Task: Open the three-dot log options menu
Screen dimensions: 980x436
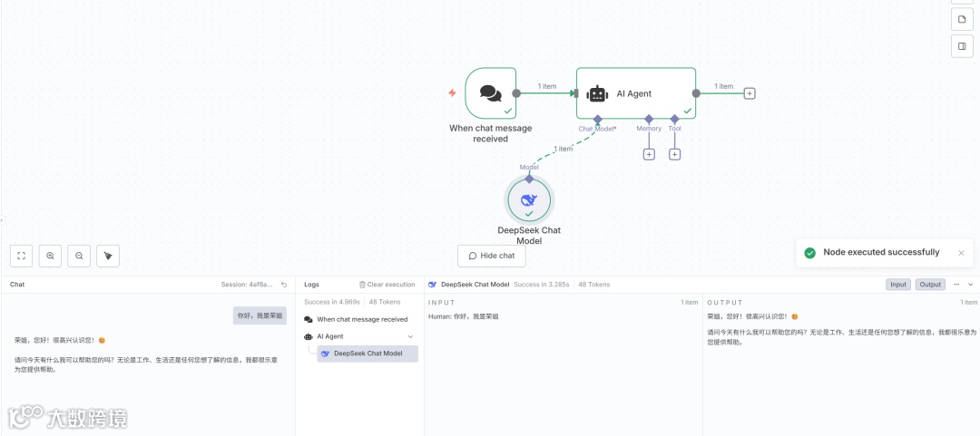Action: pos(956,285)
